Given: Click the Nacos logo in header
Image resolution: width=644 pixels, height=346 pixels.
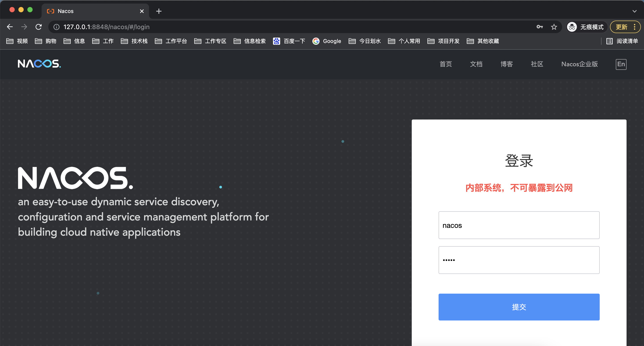Looking at the screenshot, I should 39,64.
